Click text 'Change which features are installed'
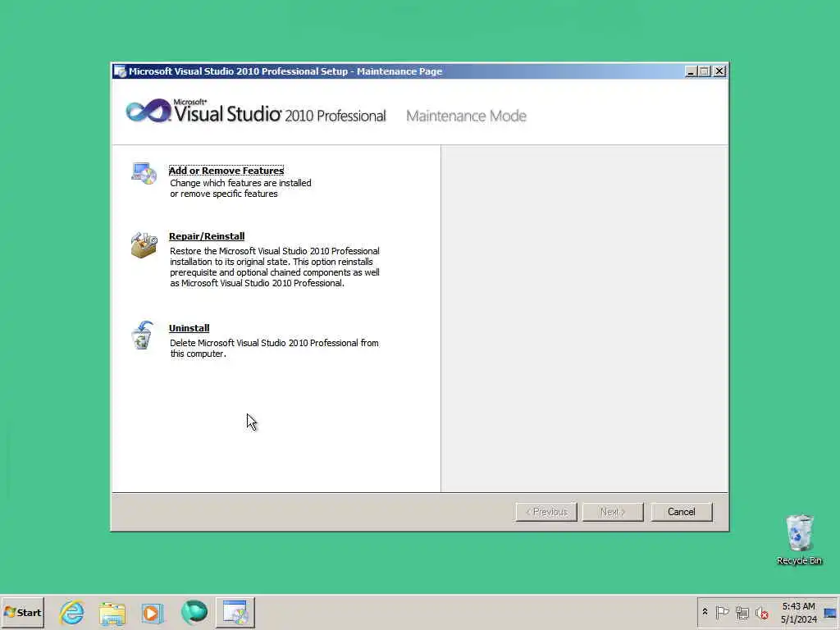The image size is (840, 630). pos(240,183)
